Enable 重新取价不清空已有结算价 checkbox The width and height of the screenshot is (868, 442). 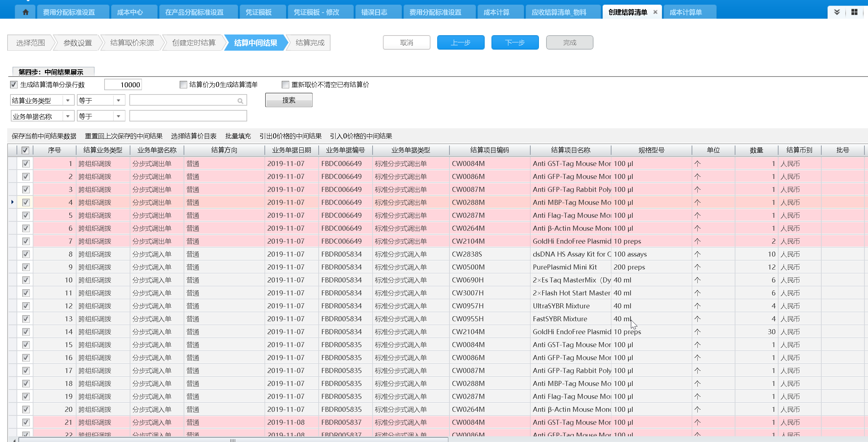[x=286, y=84]
